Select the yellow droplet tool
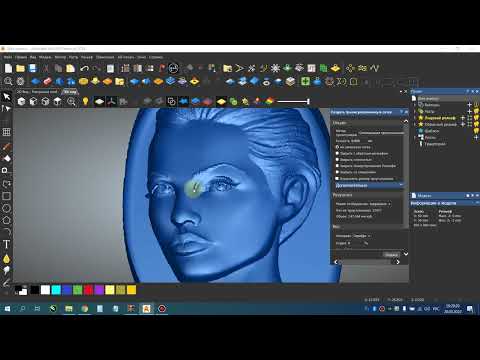480x360 pixels. pyautogui.click(x=6, y=258)
